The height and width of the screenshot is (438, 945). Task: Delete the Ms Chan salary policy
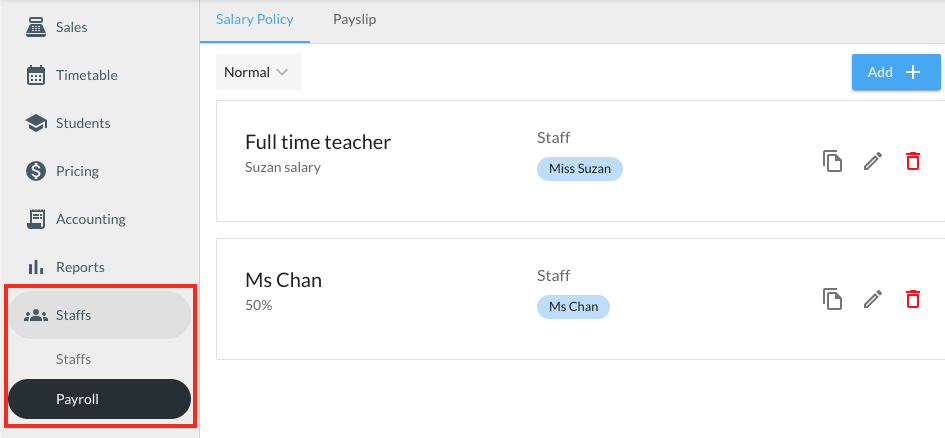point(912,299)
